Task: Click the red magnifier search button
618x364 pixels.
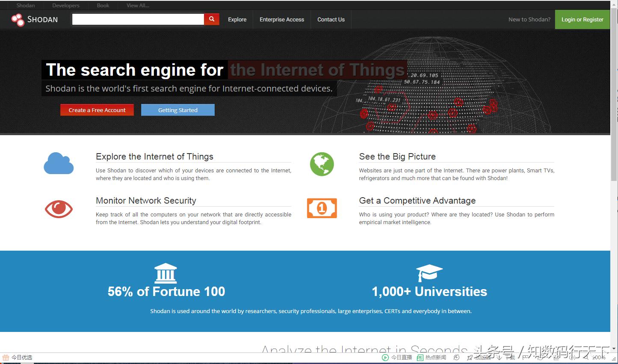Action: click(x=212, y=19)
